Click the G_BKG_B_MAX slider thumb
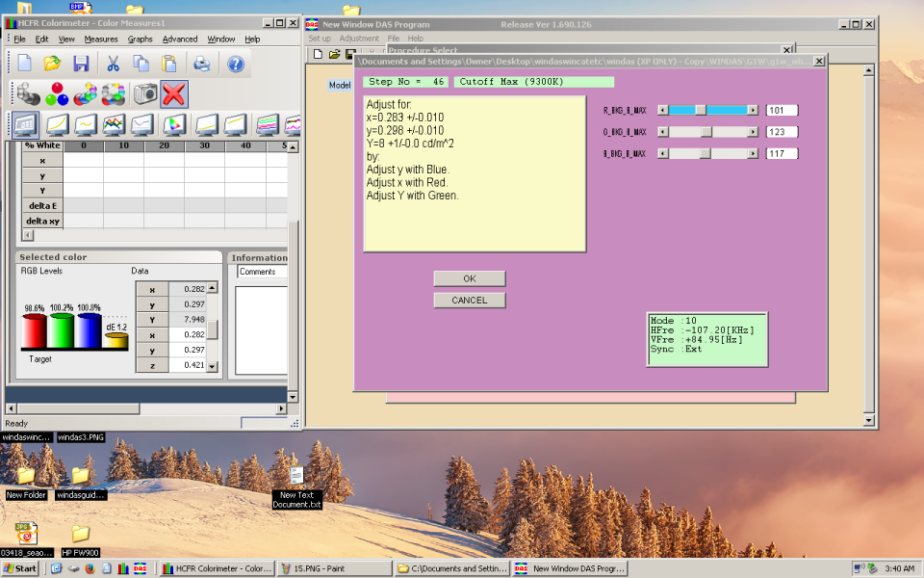 pyautogui.click(x=706, y=132)
